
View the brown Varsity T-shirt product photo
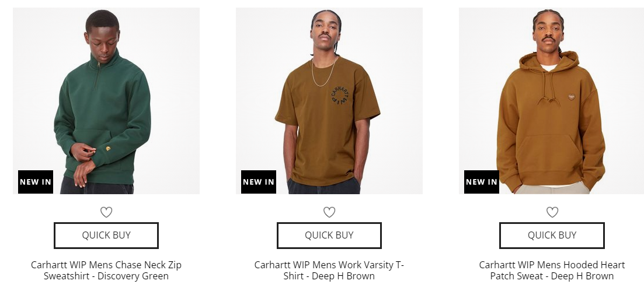click(329, 100)
